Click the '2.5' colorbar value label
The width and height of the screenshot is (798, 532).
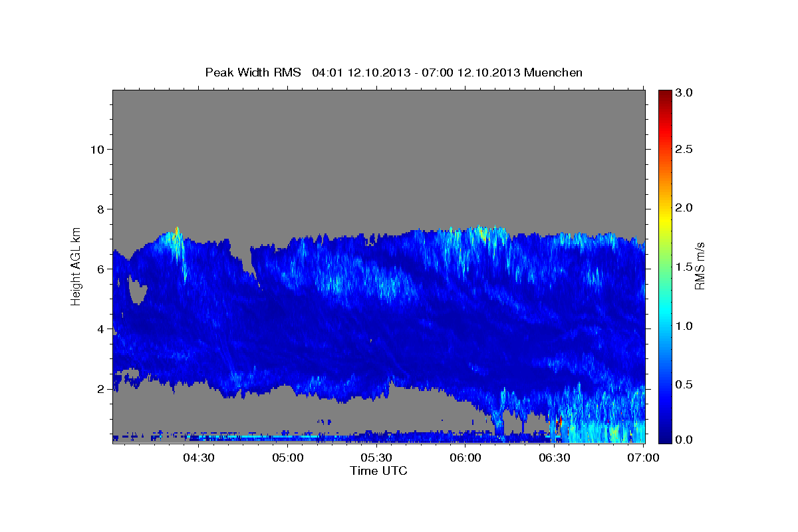point(684,150)
